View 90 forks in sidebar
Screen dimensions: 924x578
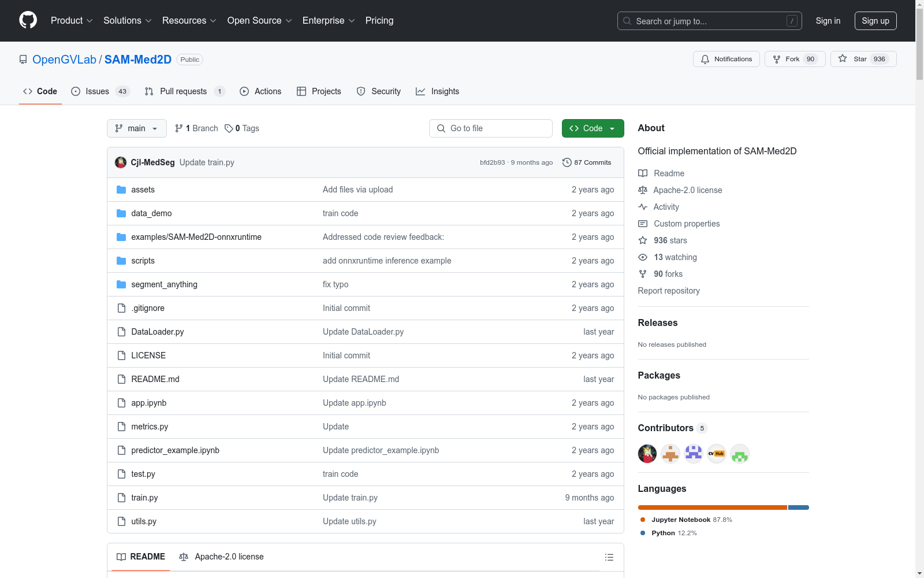click(x=661, y=274)
